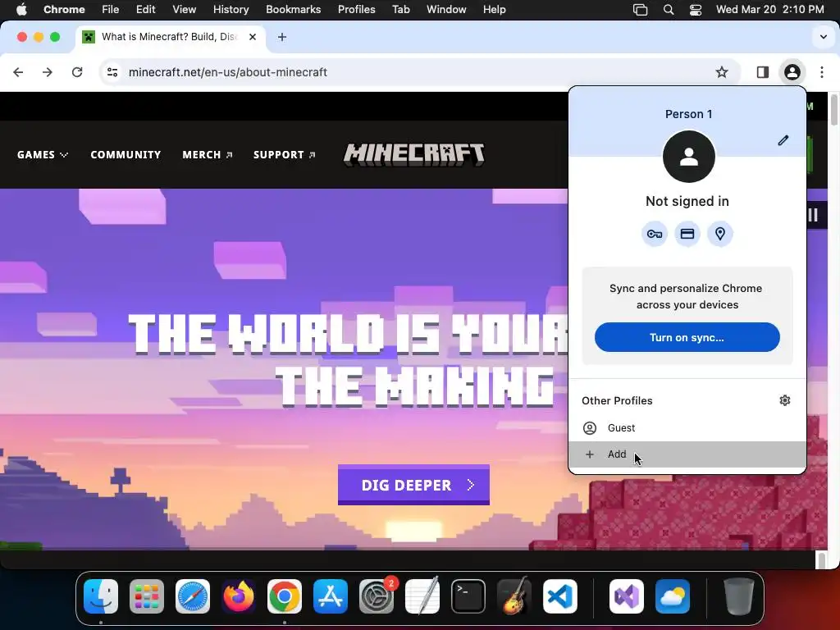This screenshot has width=840, height=630.
Task: Open Visual Studio Code from the dock
Action: [559, 596]
